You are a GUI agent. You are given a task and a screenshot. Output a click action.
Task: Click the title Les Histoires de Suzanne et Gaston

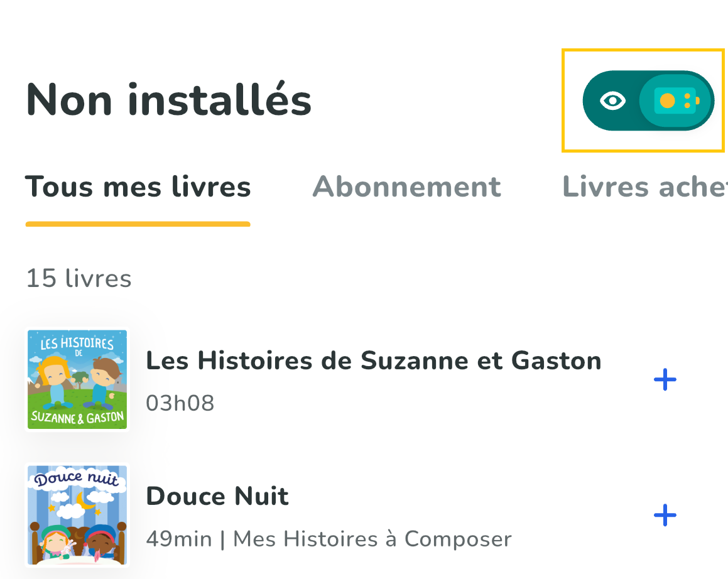click(x=374, y=360)
